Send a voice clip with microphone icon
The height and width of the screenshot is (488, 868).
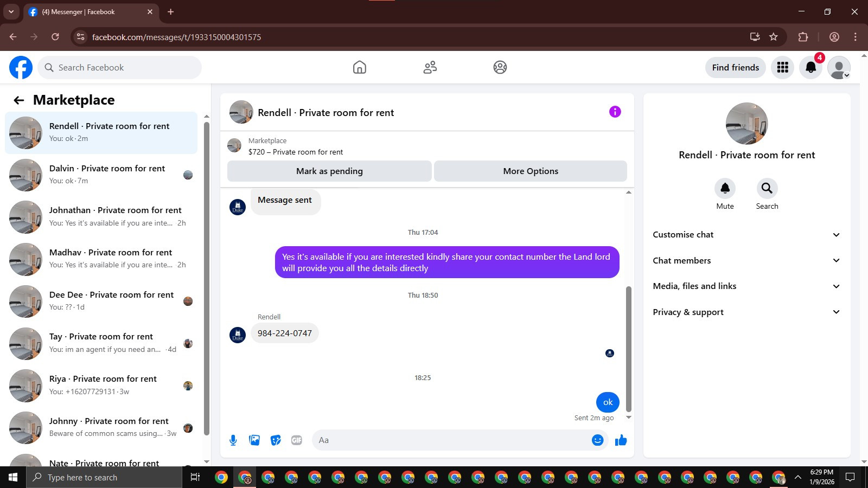[x=233, y=440]
